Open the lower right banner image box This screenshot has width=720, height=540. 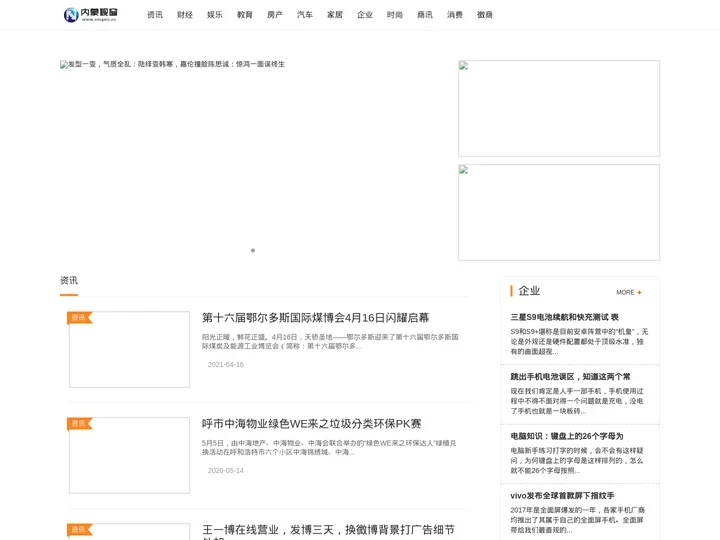(x=559, y=212)
